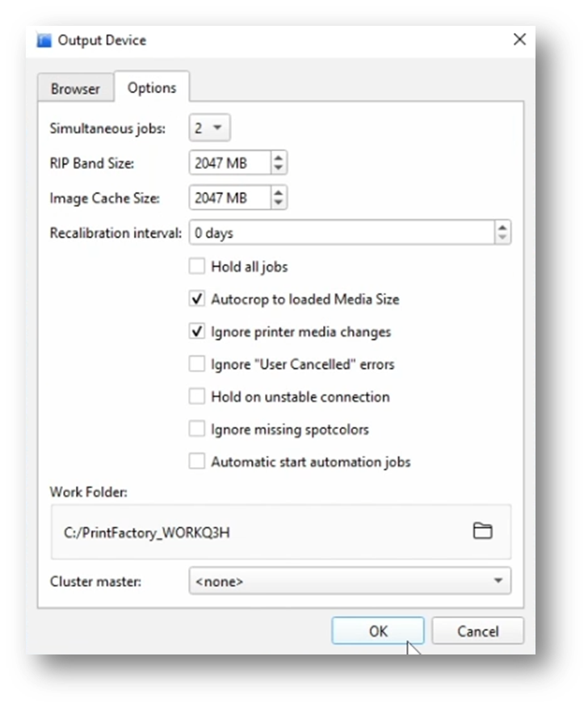Increase the RIP Band Size with up arrow

click(279, 158)
